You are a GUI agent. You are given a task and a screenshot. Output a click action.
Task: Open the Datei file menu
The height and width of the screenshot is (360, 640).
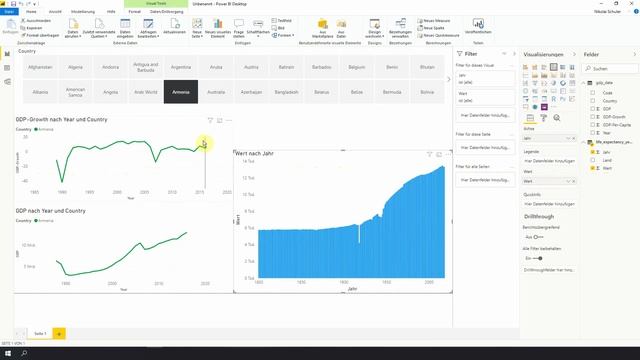[9, 12]
